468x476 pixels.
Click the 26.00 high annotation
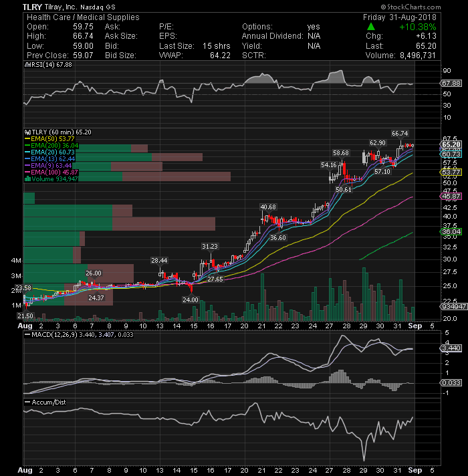click(x=94, y=273)
